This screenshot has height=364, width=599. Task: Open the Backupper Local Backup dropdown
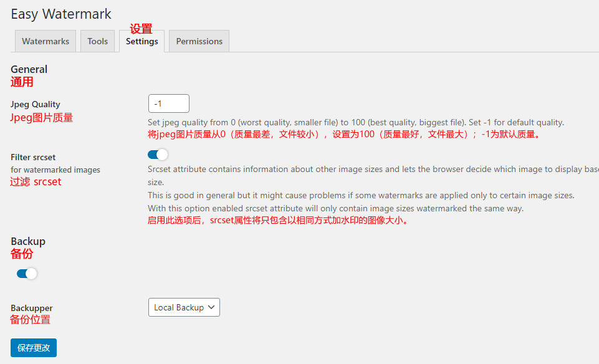(x=184, y=307)
